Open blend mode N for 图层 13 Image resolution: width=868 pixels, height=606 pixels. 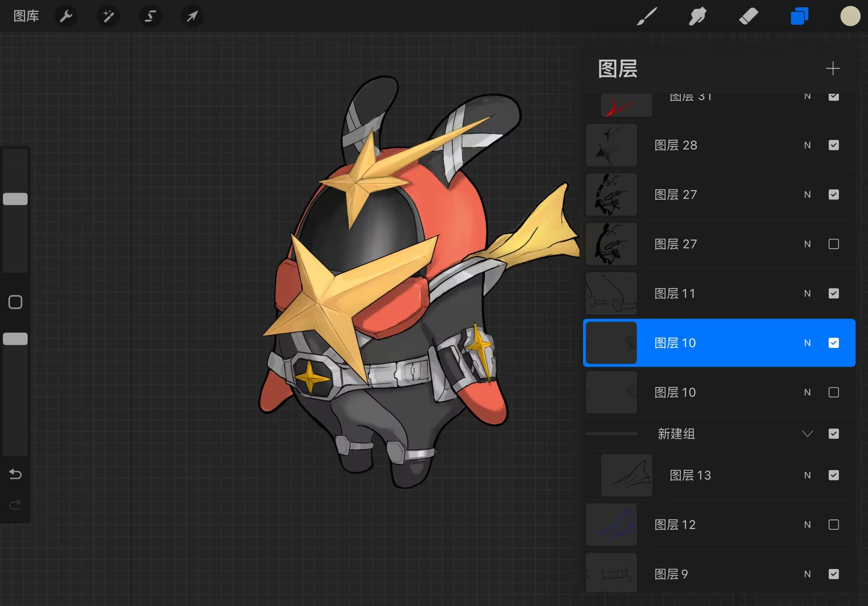tap(807, 475)
